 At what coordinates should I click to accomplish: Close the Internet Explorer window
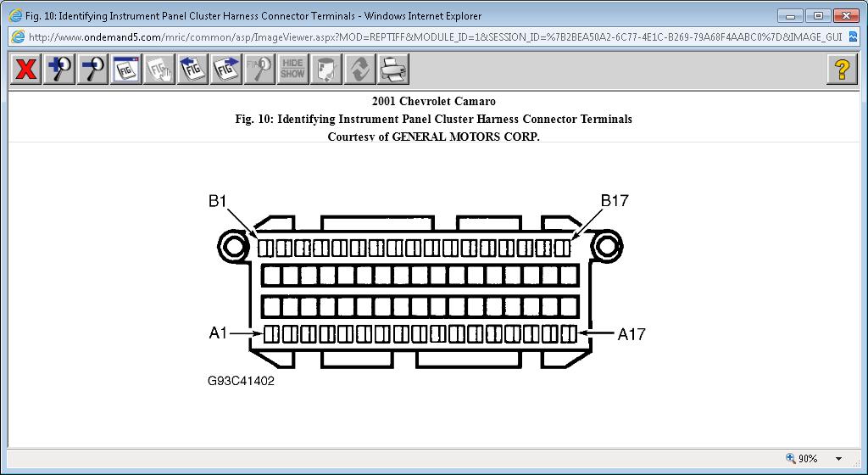846,15
